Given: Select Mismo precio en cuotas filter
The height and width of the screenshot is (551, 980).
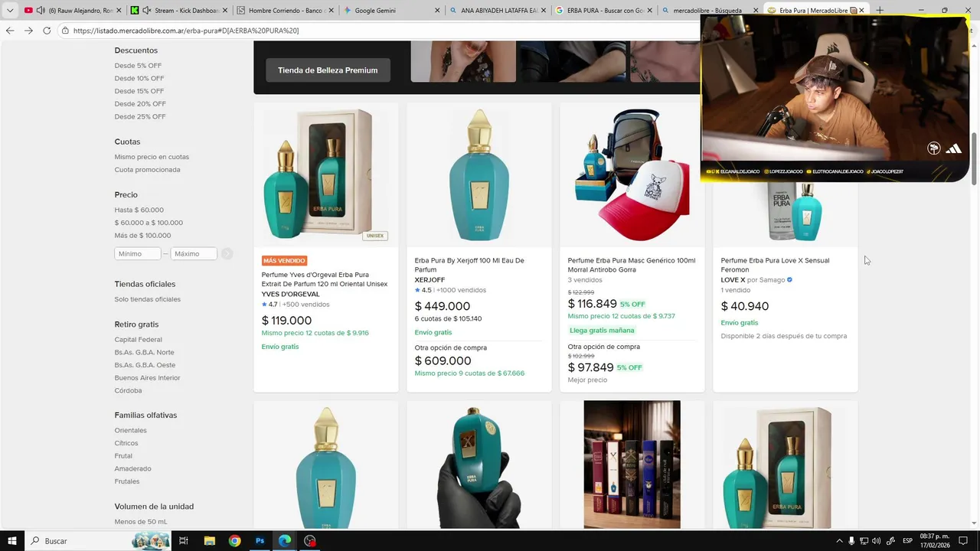Looking at the screenshot, I should (x=152, y=157).
